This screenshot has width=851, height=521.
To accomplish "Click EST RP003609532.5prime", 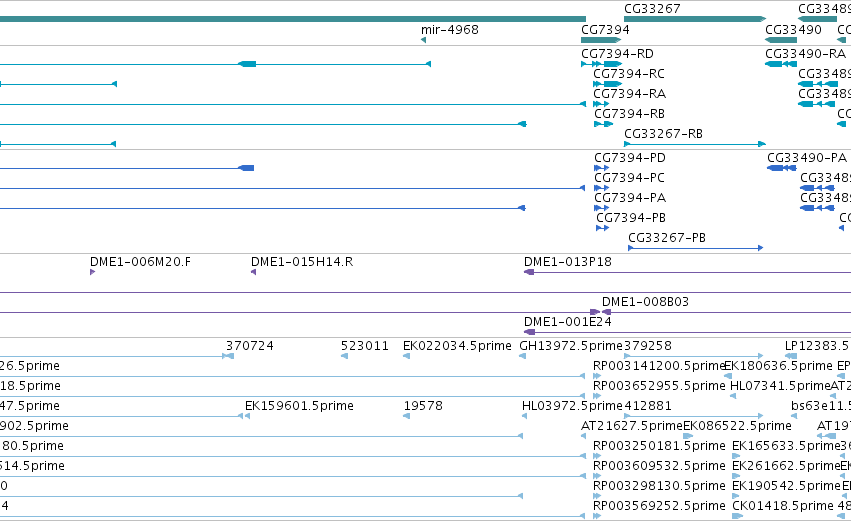I will coord(659,467).
